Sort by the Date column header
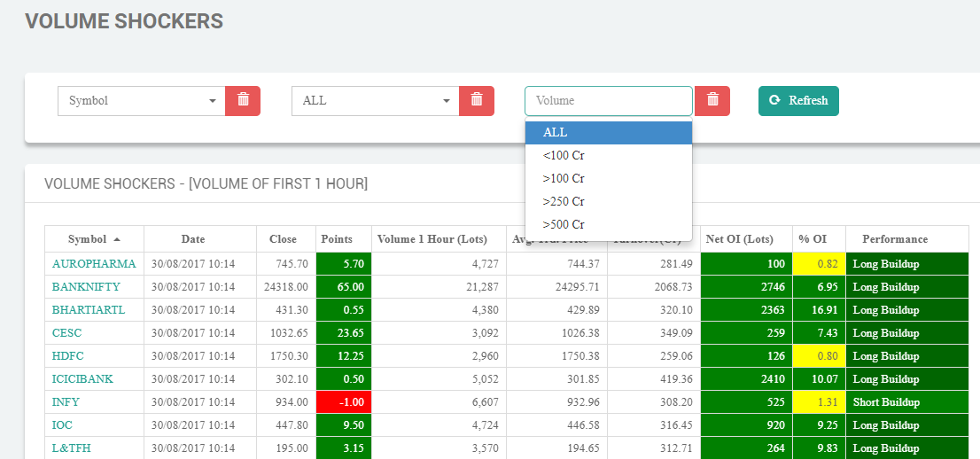Image resolution: width=980 pixels, height=459 pixels. pyautogui.click(x=200, y=239)
